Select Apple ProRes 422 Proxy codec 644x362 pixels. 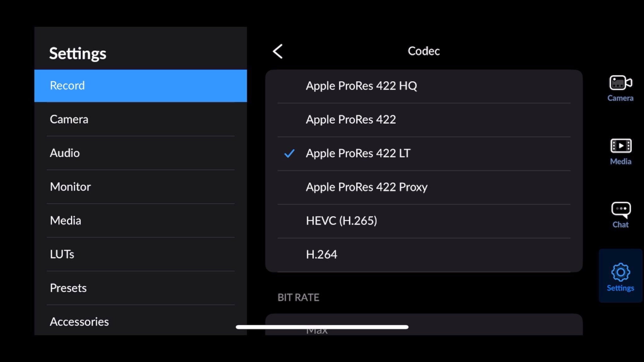(366, 187)
